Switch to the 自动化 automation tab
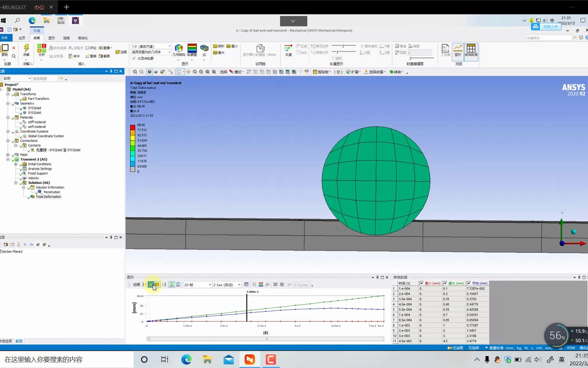This screenshot has width=588, height=368. 83,38
